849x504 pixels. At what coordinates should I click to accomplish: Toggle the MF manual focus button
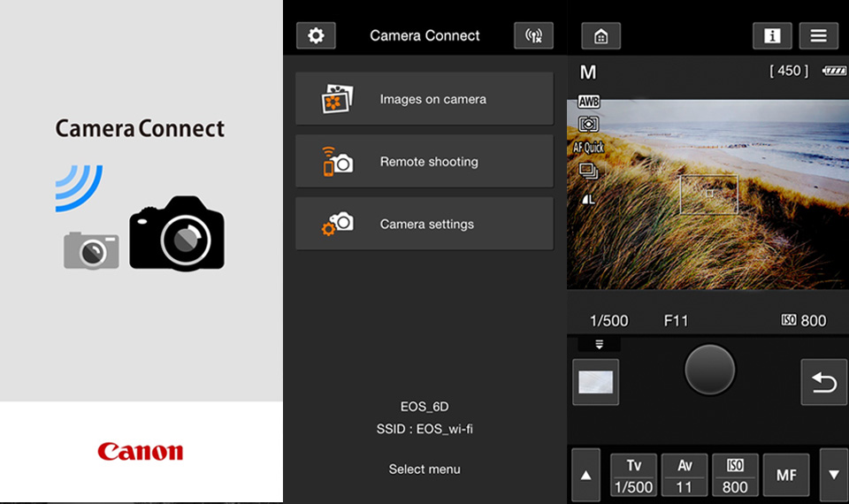[786, 476]
